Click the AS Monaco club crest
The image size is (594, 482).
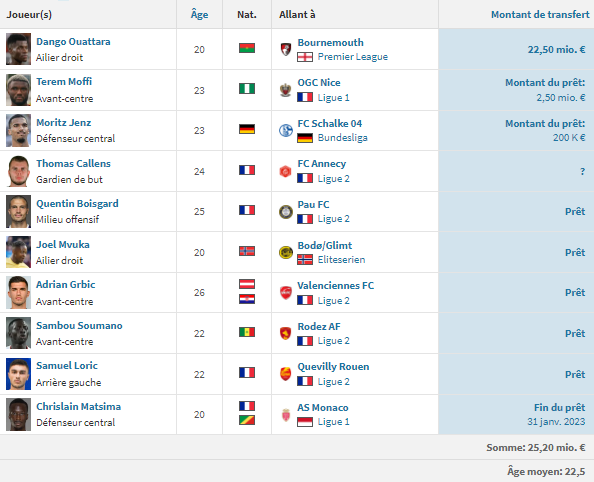tap(286, 415)
